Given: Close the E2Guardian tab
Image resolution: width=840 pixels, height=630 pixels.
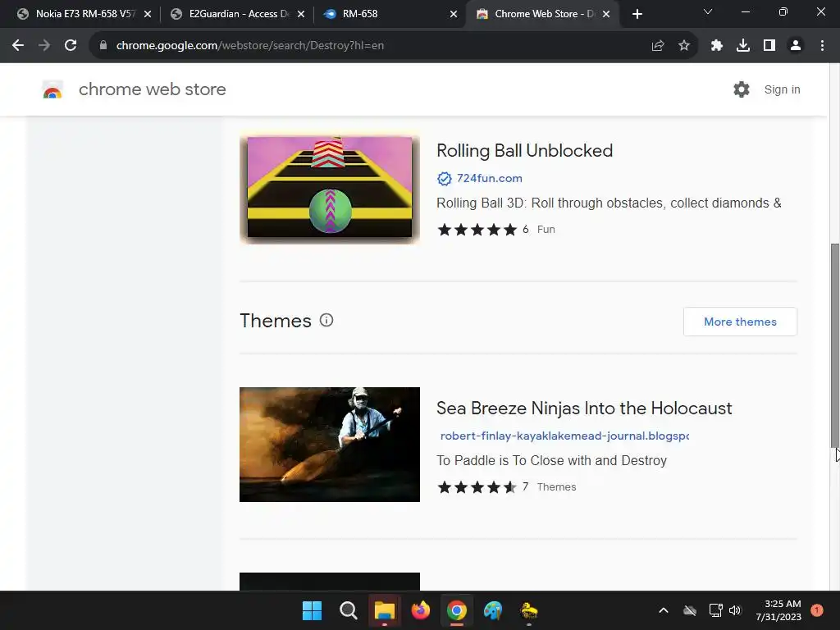Looking at the screenshot, I should (x=301, y=15).
